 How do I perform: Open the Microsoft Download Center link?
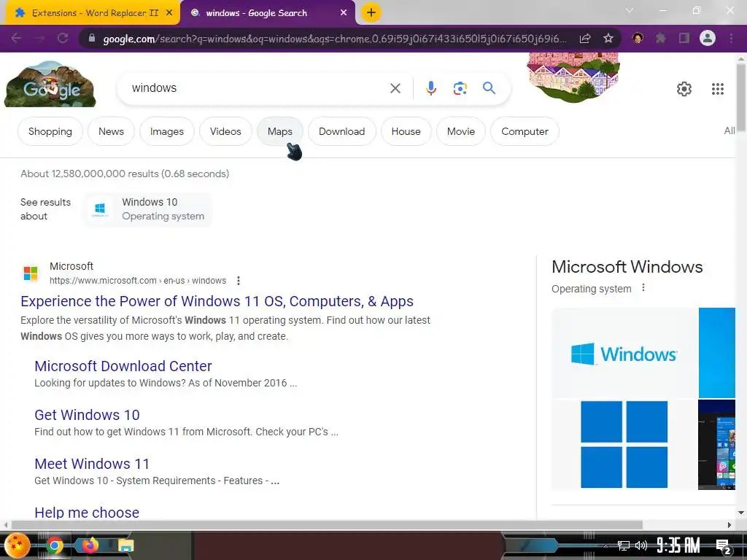pos(123,366)
